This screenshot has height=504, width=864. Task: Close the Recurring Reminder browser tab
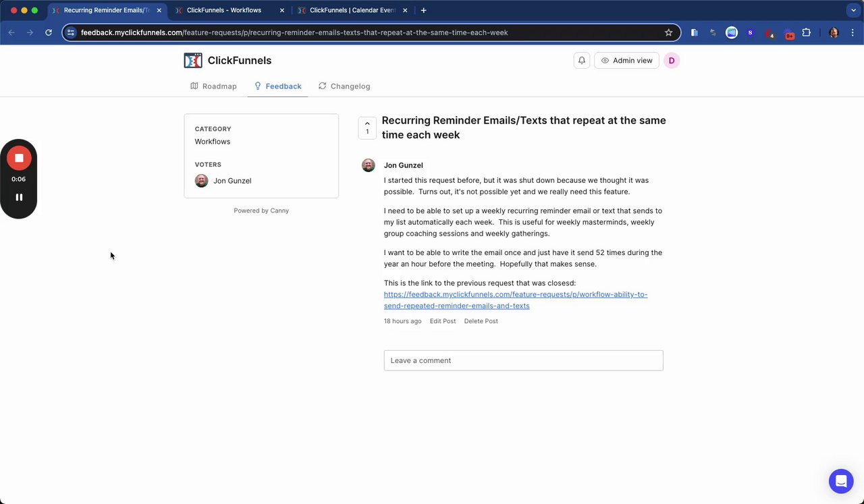(x=159, y=10)
